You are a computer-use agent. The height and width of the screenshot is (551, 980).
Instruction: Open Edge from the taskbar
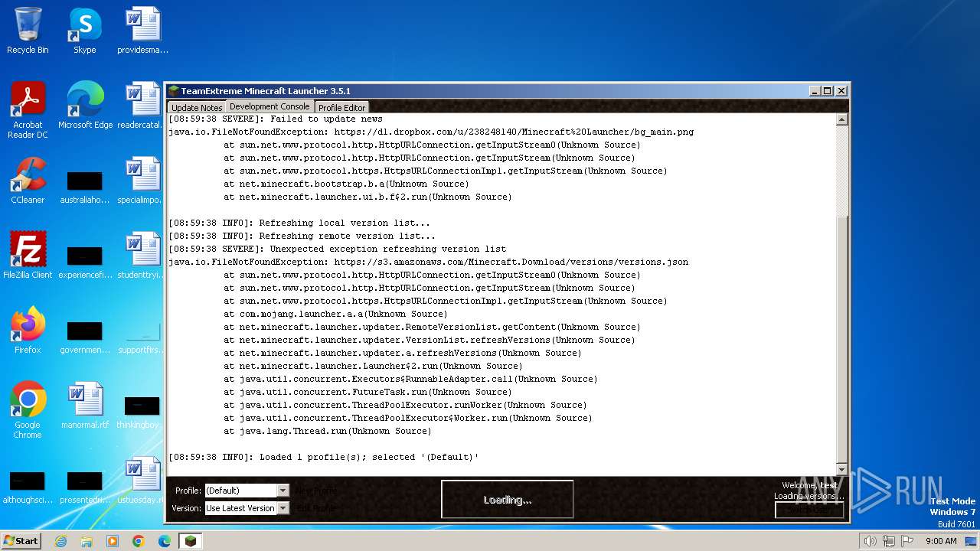click(164, 541)
